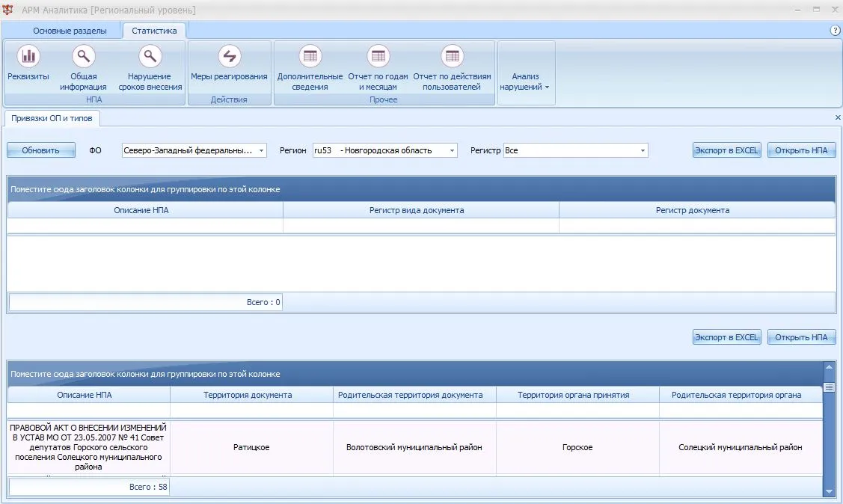Click lower table scroll down arrow
Screen dimensions: 843x504
pos(829,491)
